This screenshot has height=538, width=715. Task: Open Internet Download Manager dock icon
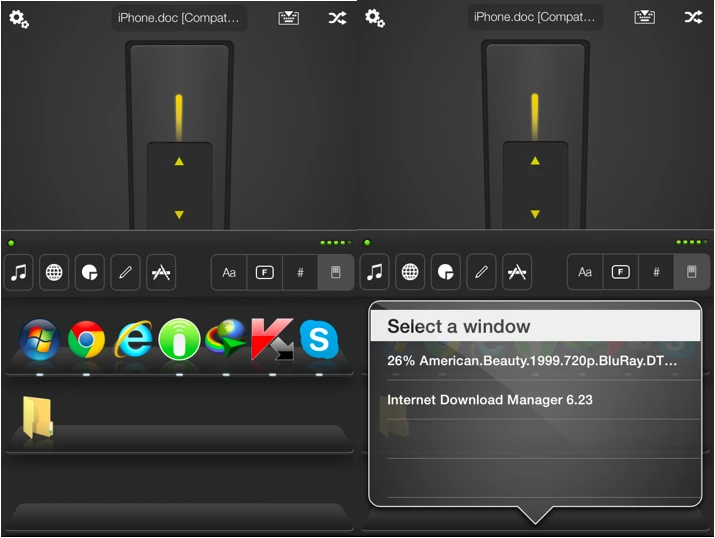coord(226,341)
